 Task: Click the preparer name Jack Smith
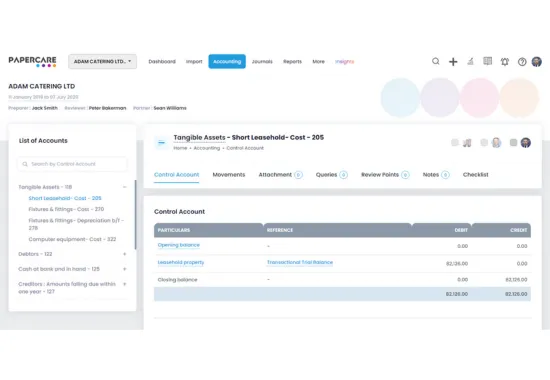tap(45, 108)
